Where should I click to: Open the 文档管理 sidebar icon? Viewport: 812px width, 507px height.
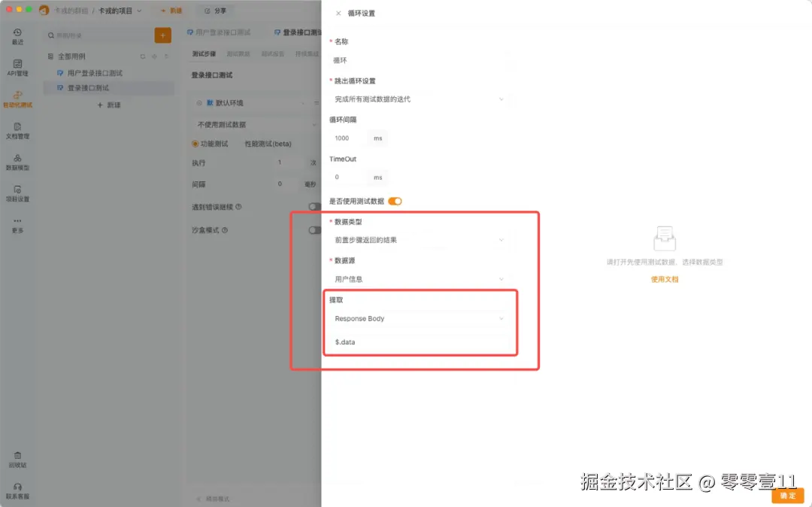(x=17, y=130)
